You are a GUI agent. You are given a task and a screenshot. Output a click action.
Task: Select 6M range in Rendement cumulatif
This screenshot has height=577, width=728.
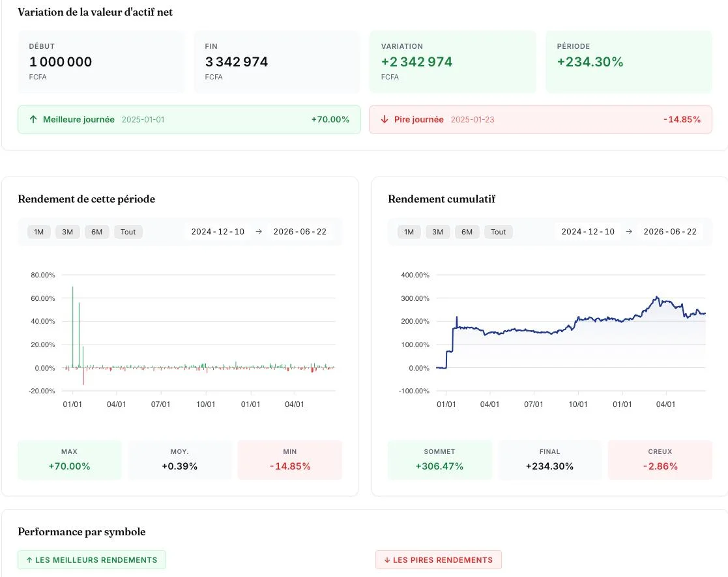point(467,232)
